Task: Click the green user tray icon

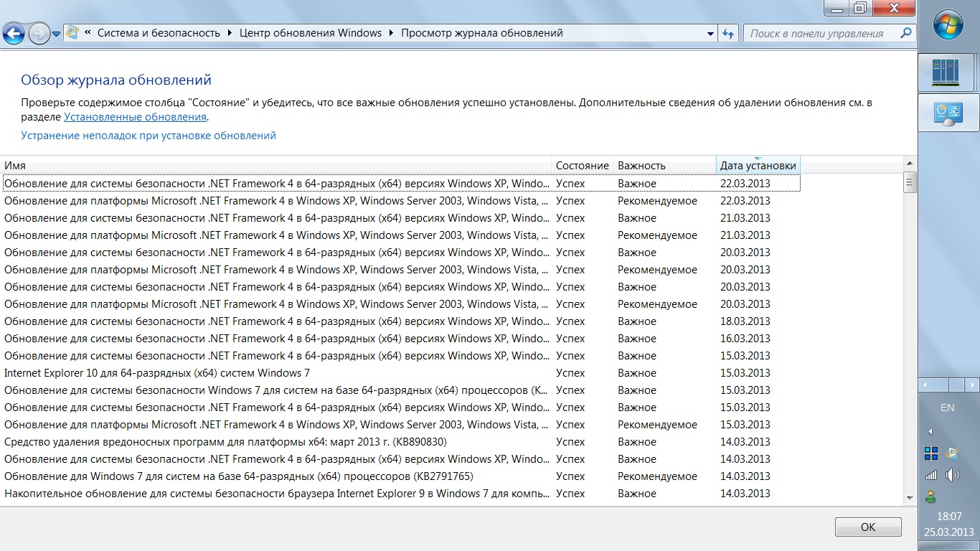Action: click(930, 496)
